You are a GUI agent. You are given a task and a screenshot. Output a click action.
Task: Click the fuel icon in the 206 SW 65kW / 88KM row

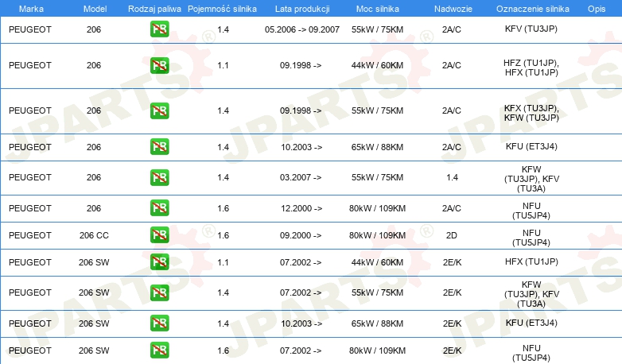coord(159,323)
